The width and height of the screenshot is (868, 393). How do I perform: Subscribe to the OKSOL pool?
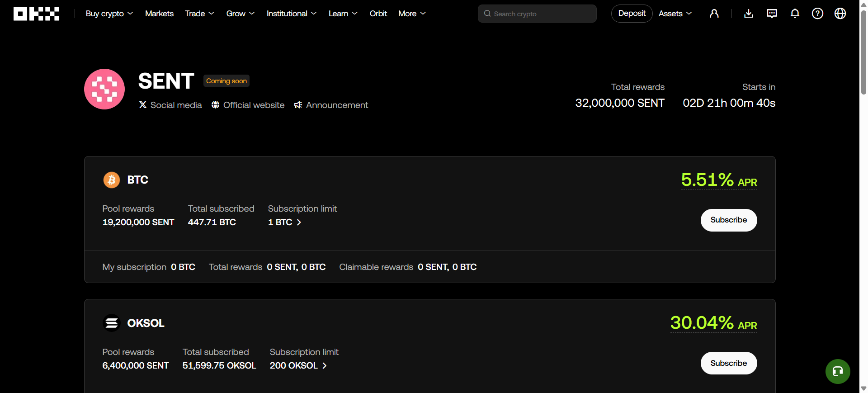(x=729, y=363)
